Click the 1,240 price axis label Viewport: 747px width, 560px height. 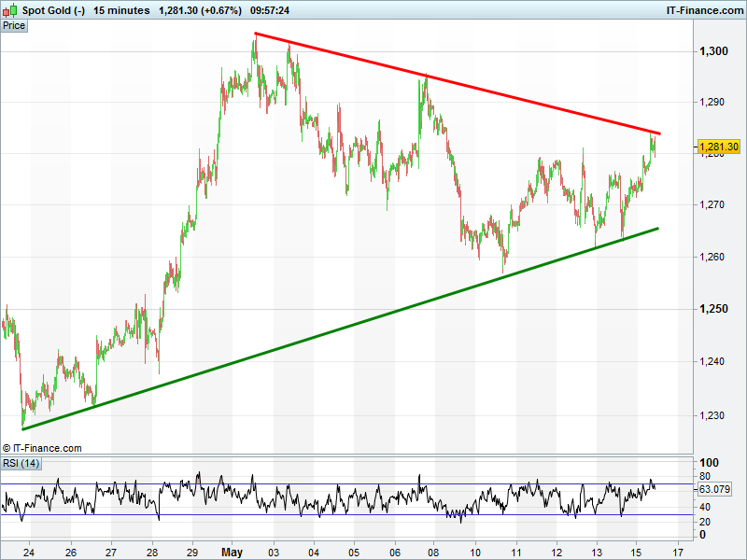pos(712,361)
